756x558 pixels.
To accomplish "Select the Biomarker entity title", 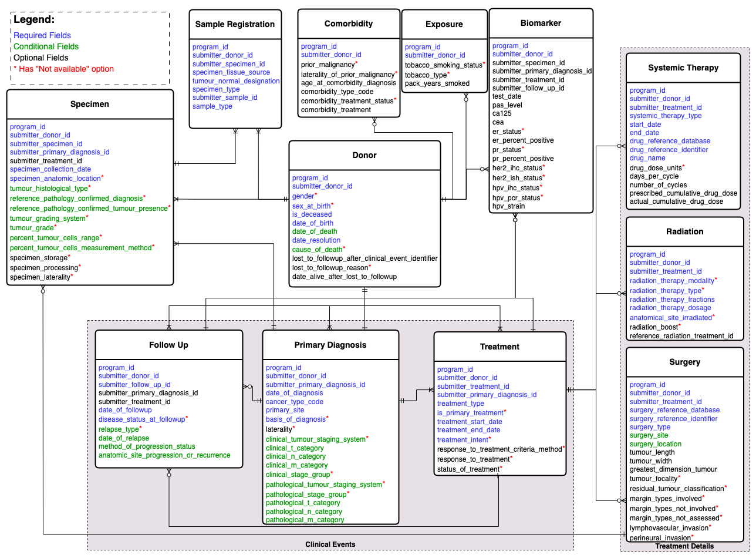I will [541, 23].
